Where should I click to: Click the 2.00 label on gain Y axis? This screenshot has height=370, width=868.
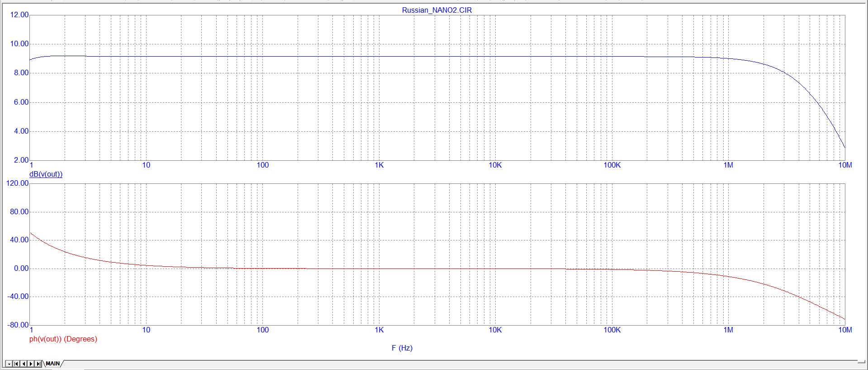[21, 160]
